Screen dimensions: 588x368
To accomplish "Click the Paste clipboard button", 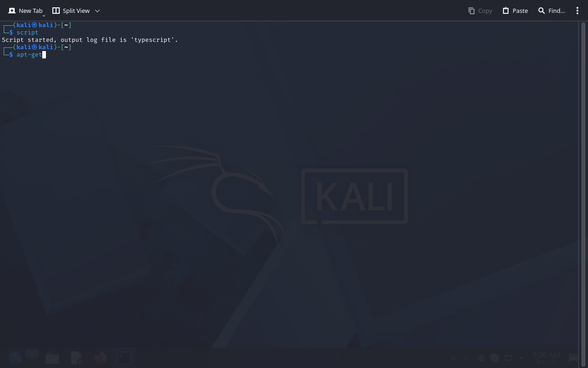I will [515, 11].
